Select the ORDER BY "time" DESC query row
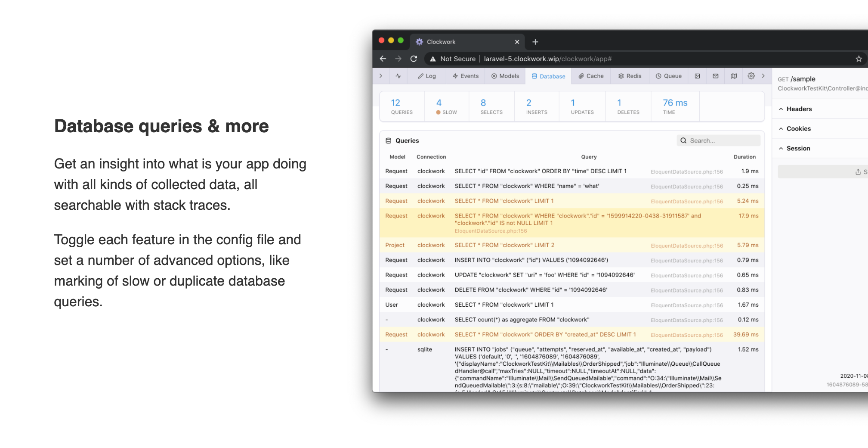The image size is (868, 448). 572,171
